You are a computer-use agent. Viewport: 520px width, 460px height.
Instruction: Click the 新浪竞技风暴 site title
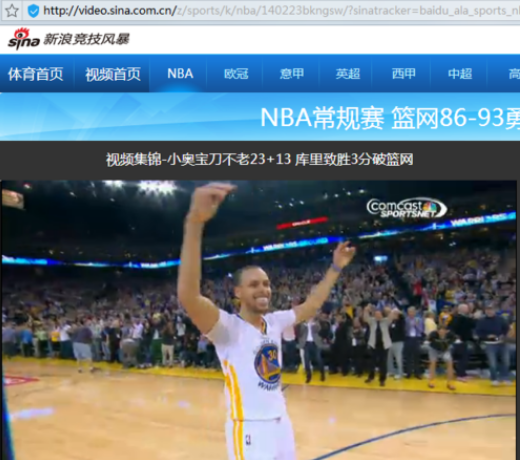click(86, 39)
